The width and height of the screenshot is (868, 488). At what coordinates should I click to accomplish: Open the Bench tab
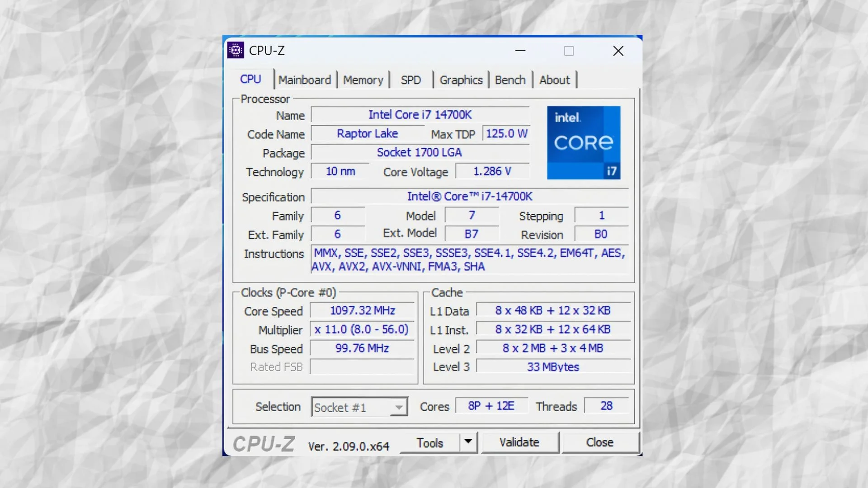510,80
